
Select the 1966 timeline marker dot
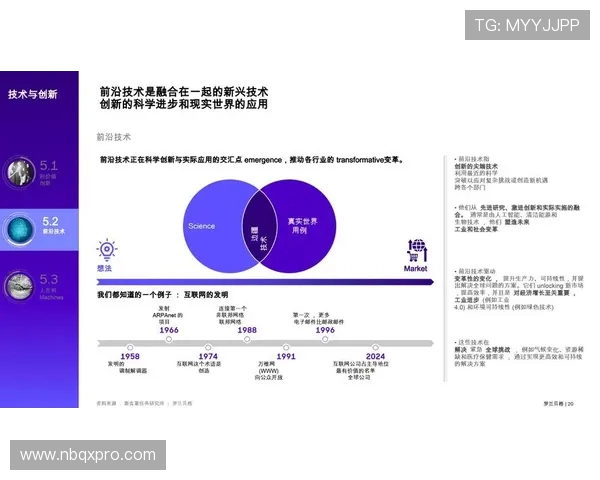tap(169, 339)
